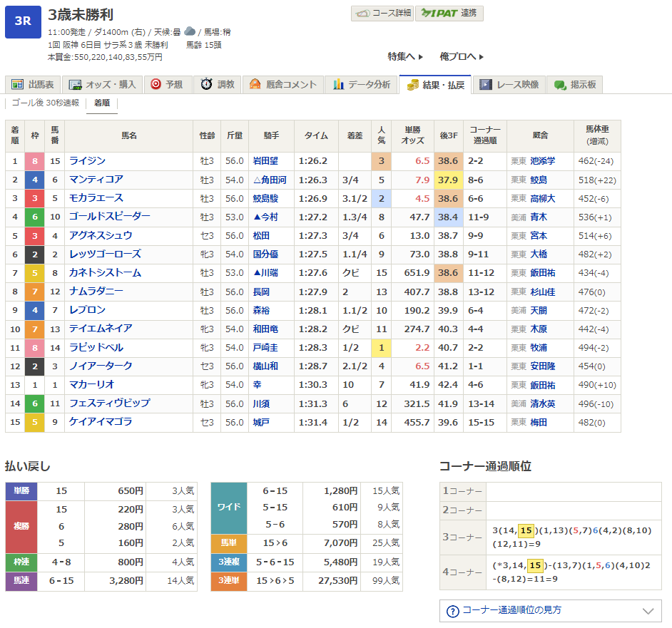Click the blue 3R race number badge
This screenshot has width=672, height=628.
click(x=23, y=21)
